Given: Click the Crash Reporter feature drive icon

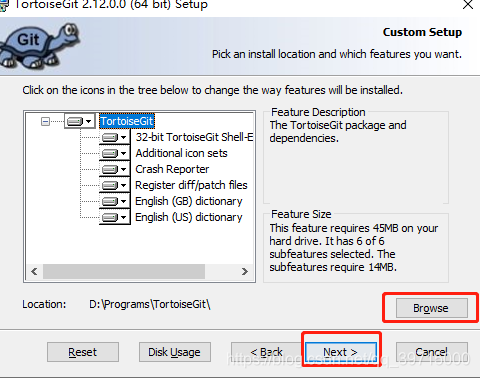Looking at the screenshot, I should point(114,169).
